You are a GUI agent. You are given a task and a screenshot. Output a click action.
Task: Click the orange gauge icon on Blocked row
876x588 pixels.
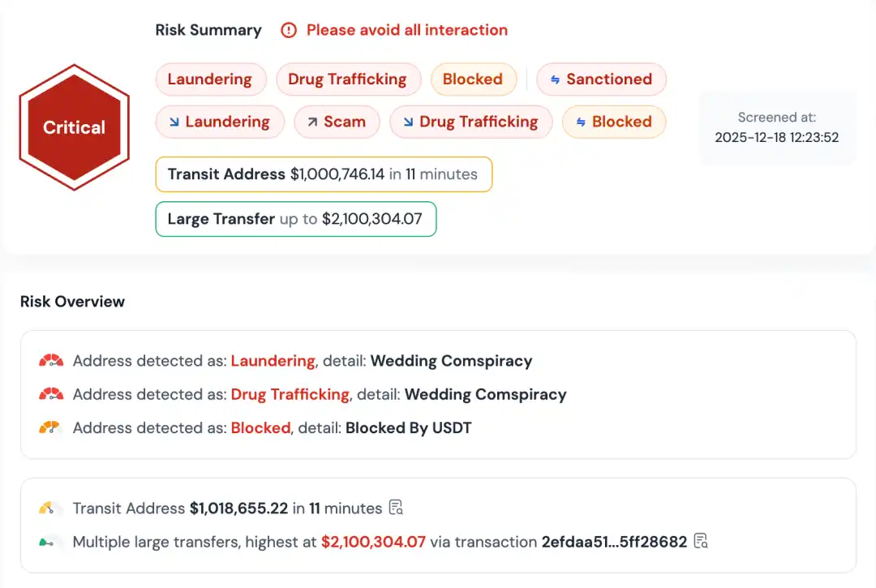[x=49, y=427]
